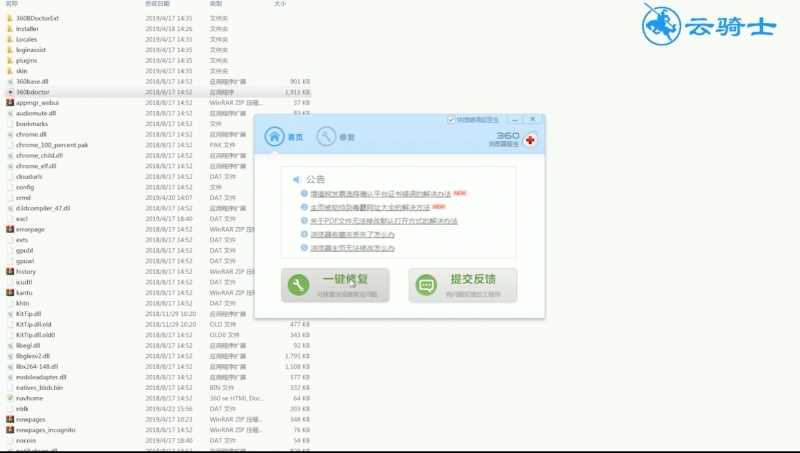
Task: Select the Locales folder icon
Action: coord(10,39)
